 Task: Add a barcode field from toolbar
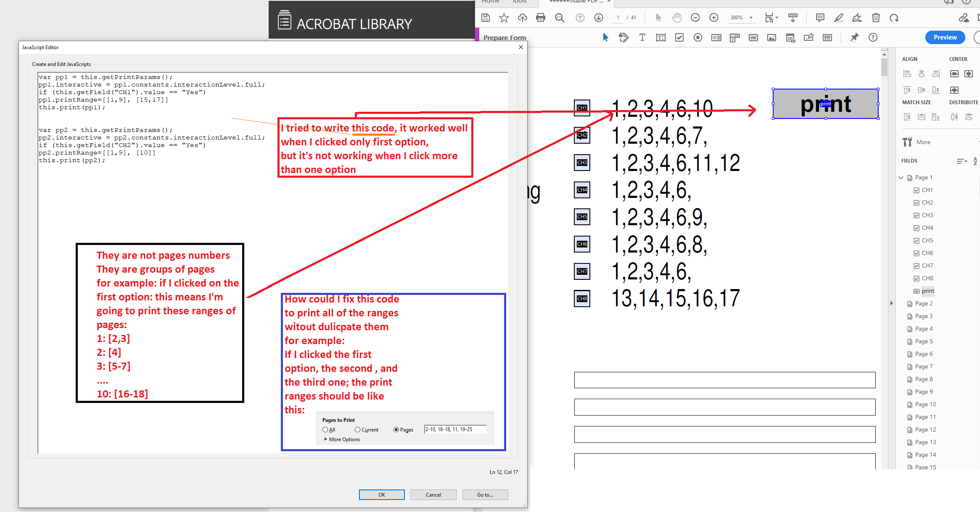coord(827,38)
